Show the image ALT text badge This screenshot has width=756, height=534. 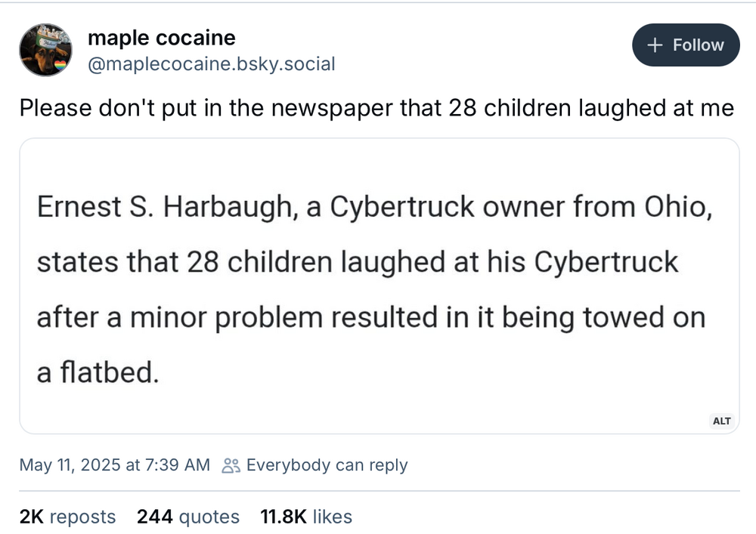pyautogui.click(x=722, y=421)
